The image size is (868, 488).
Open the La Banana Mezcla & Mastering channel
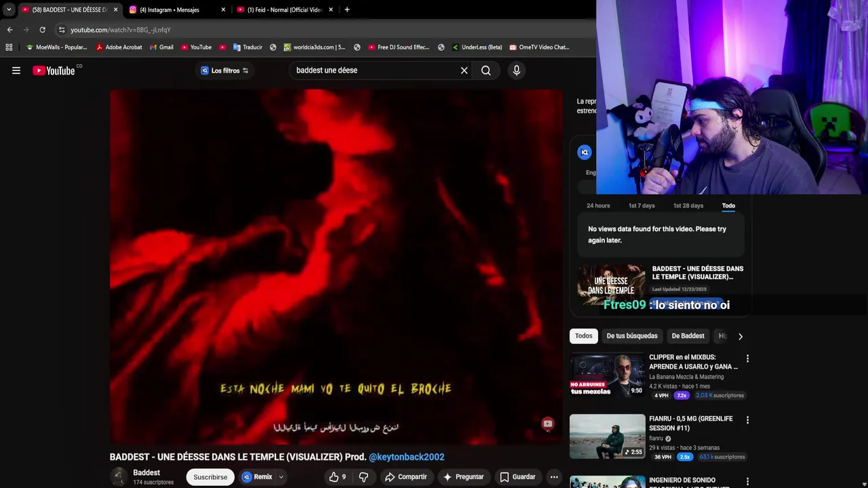coord(686,377)
